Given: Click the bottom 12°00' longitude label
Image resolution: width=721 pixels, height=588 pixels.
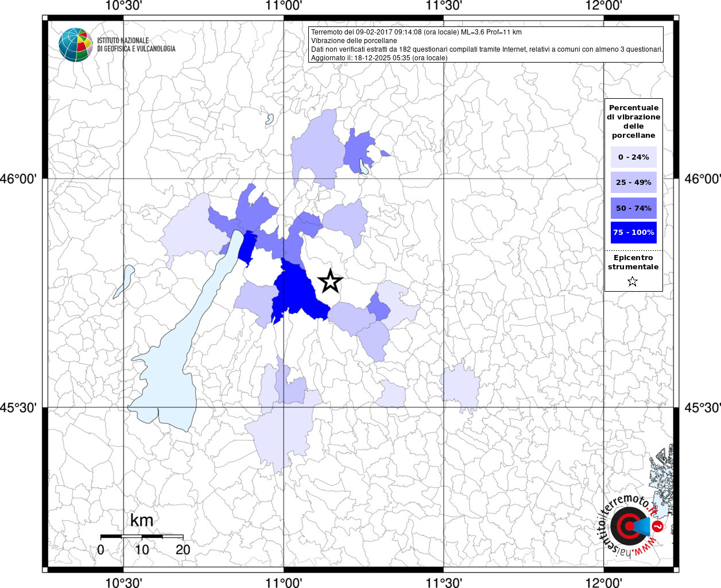Looking at the screenshot, I should pos(604,582).
